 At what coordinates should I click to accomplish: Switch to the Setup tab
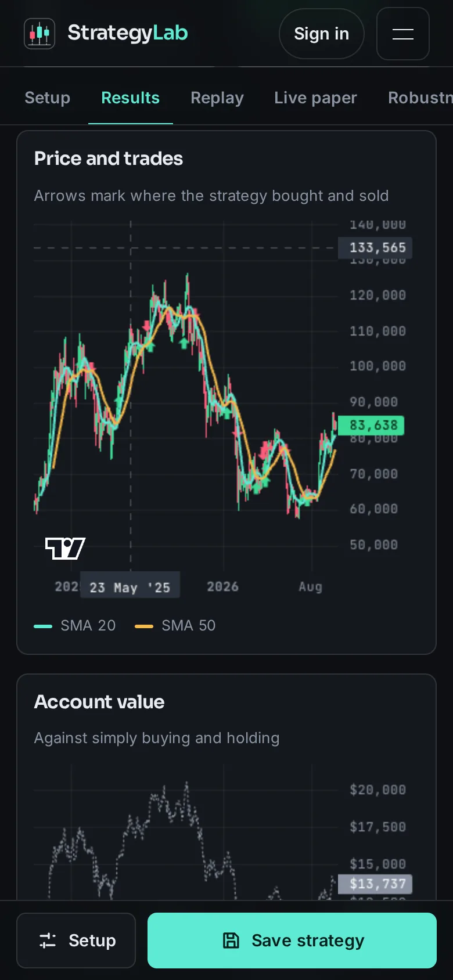pyautogui.click(x=48, y=98)
